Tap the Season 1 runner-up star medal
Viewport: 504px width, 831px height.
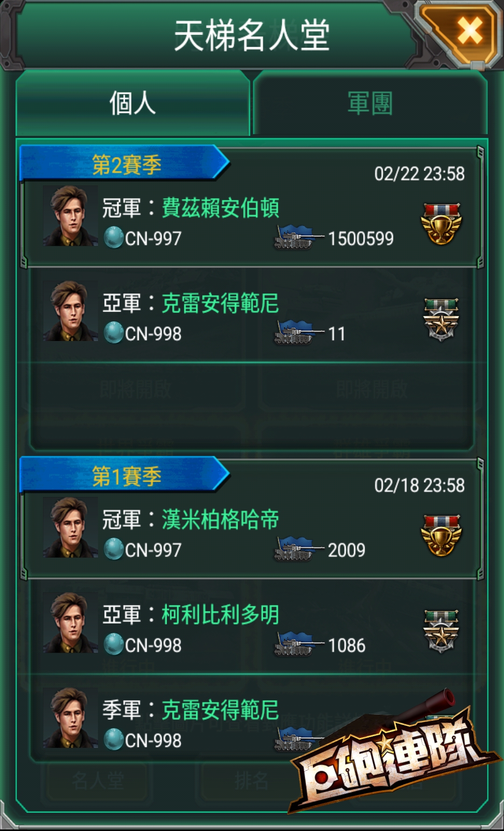coord(441,631)
